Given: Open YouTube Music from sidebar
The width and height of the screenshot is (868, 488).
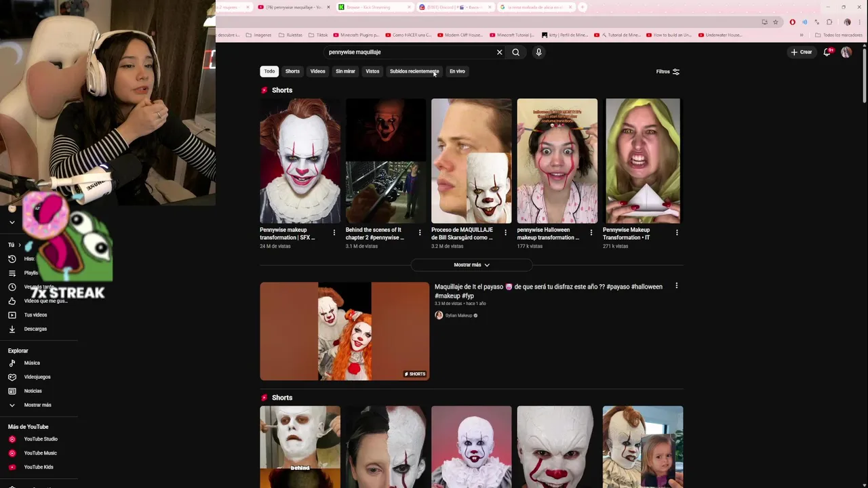Looking at the screenshot, I should tap(40, 453).
